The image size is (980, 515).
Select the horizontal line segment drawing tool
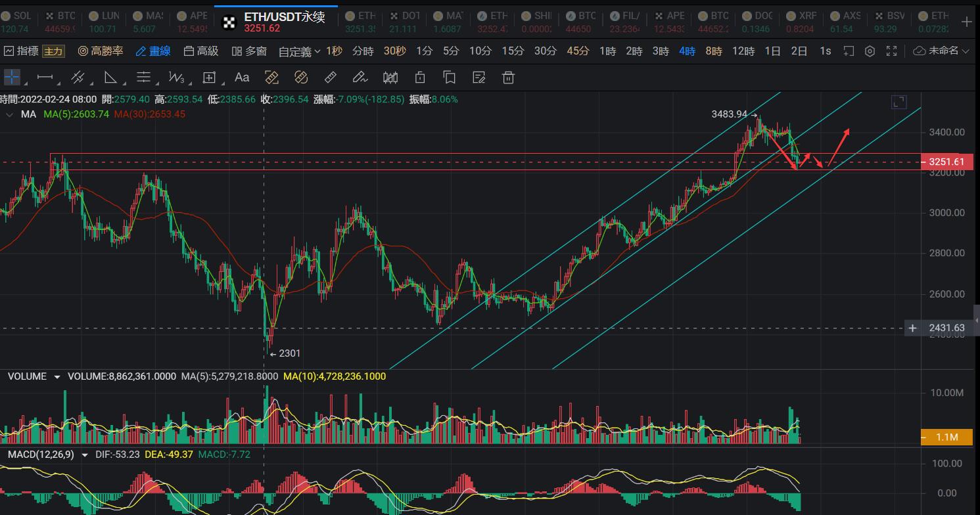coord(45,78)
